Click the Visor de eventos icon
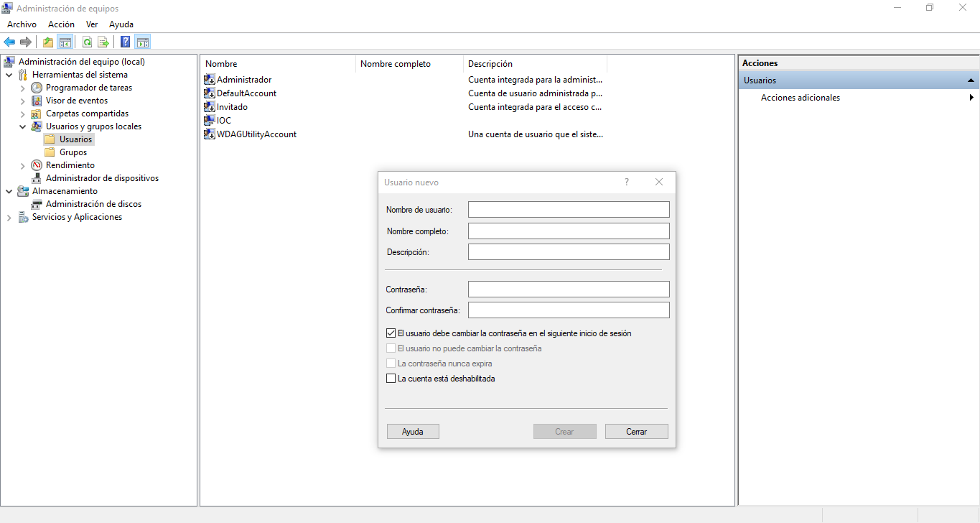 (37, 101)
